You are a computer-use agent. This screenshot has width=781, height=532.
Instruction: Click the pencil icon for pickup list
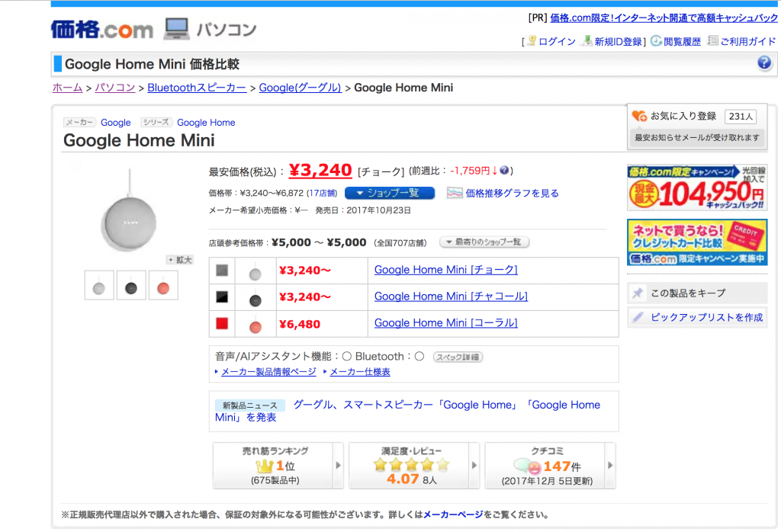(638, 317)
